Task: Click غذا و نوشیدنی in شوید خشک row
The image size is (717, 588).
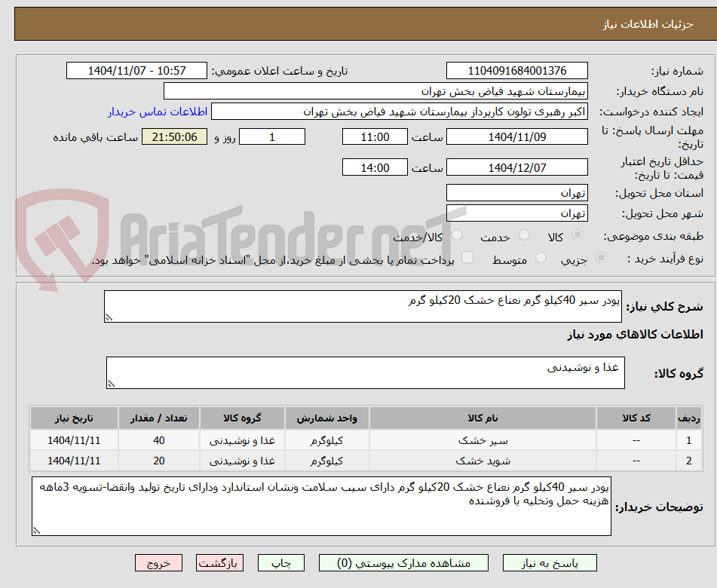Action: (x=242, y=461)
